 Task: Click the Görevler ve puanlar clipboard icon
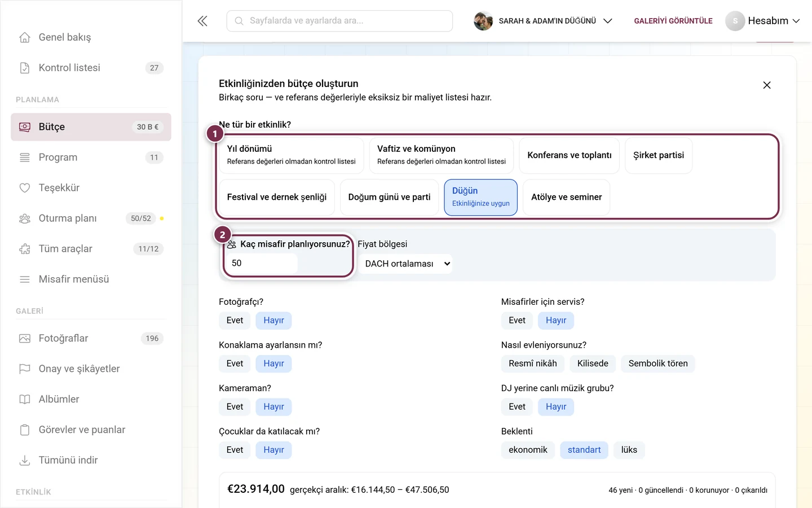[x=25, y=430]
